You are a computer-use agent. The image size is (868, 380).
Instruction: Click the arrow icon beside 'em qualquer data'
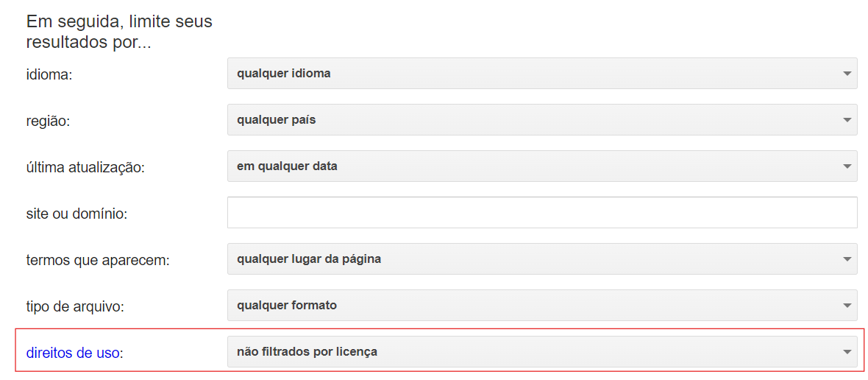coord(847,166)
